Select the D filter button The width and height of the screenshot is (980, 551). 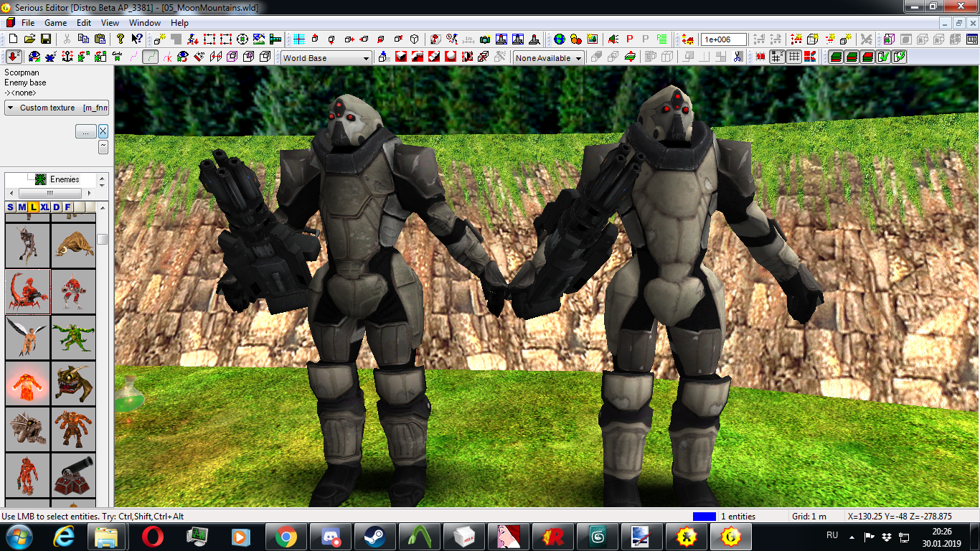56,207
